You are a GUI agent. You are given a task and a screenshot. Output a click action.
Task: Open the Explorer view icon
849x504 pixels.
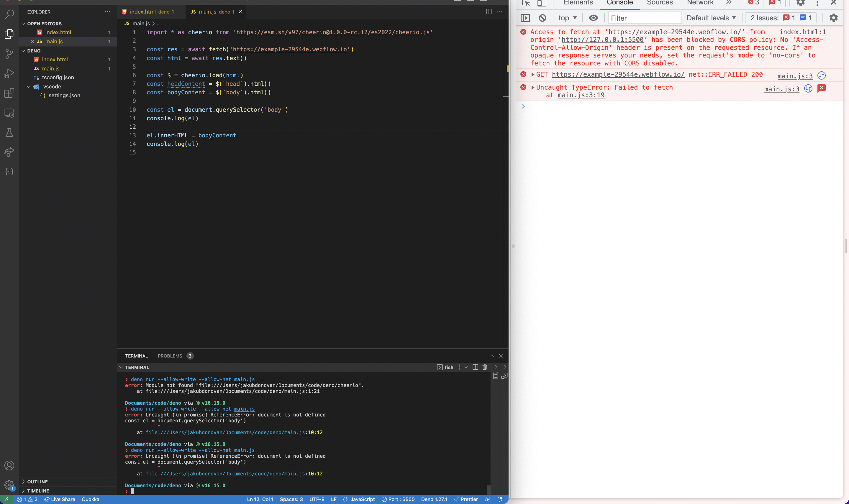point(9,34)
